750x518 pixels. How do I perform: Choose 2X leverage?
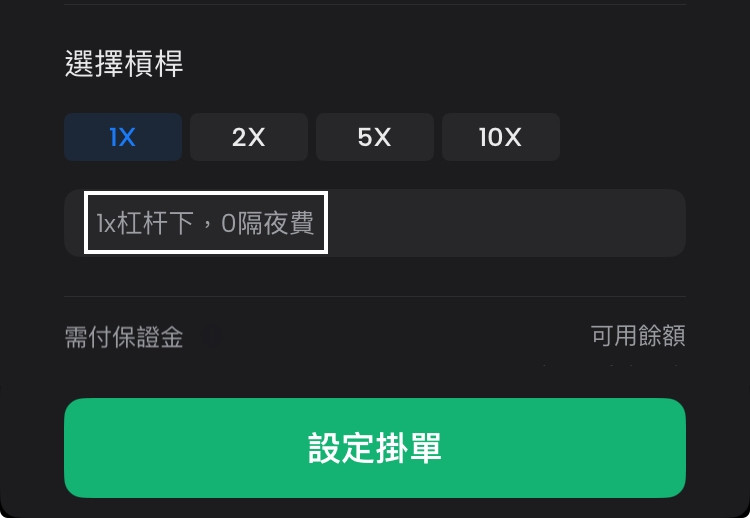click(x=249, y=137)
